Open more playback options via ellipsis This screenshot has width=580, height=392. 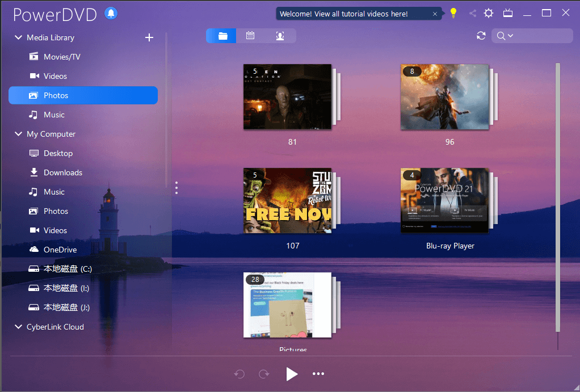coord(318,374)
